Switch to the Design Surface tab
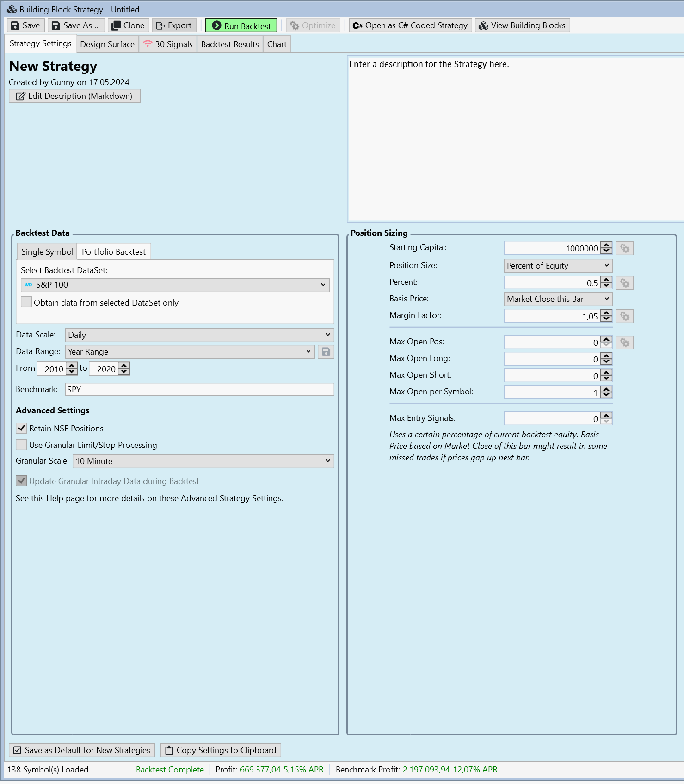684x784 pixels. click(107, 44)
